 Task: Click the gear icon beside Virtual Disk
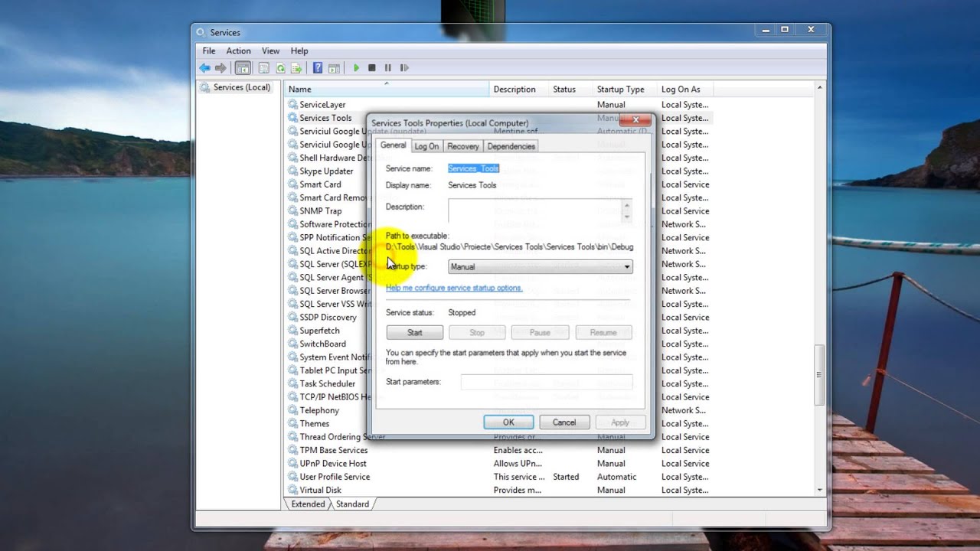pos(292,490)
